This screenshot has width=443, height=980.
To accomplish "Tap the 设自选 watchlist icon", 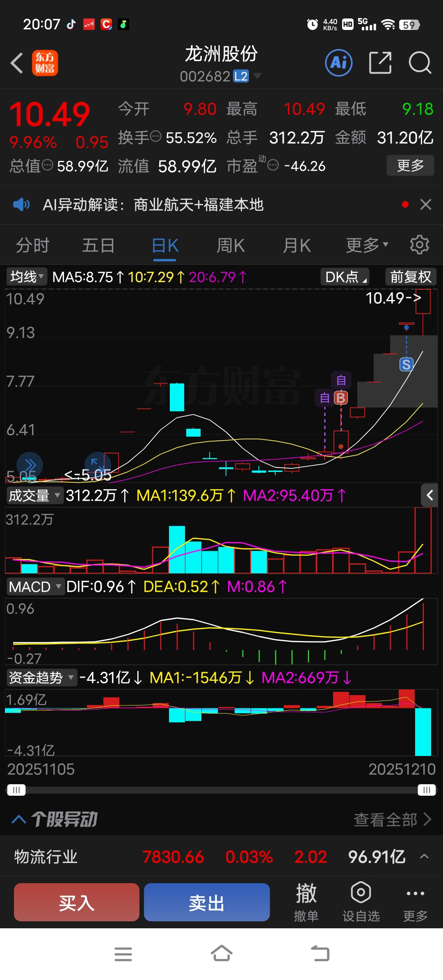I will 361,903.
